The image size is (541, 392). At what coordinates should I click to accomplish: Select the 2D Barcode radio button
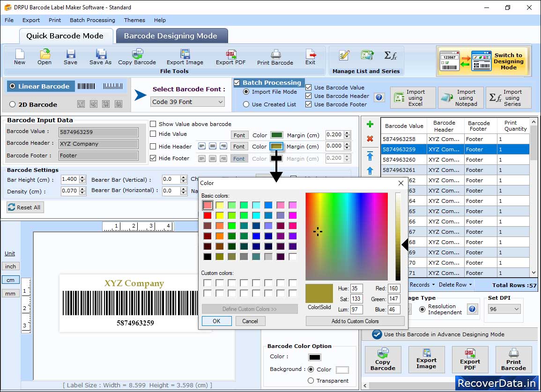tap(13, 104)
